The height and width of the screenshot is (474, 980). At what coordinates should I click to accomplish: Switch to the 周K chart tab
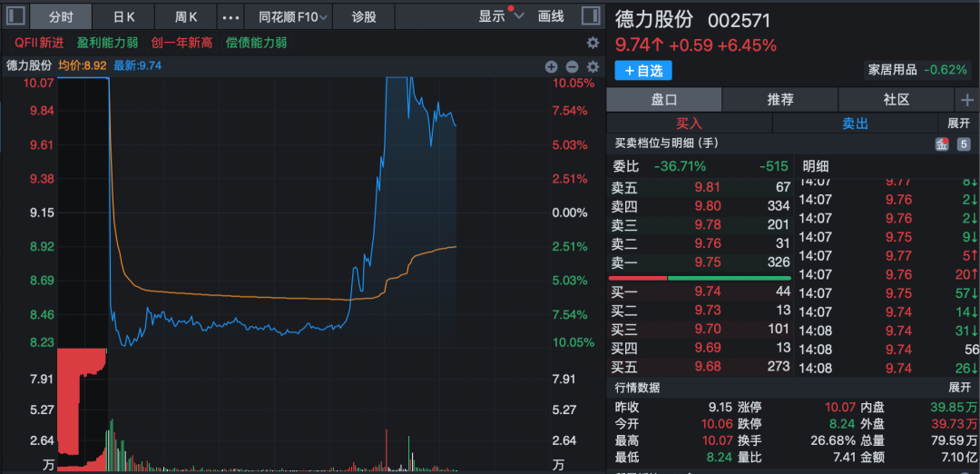click(186, 16)
